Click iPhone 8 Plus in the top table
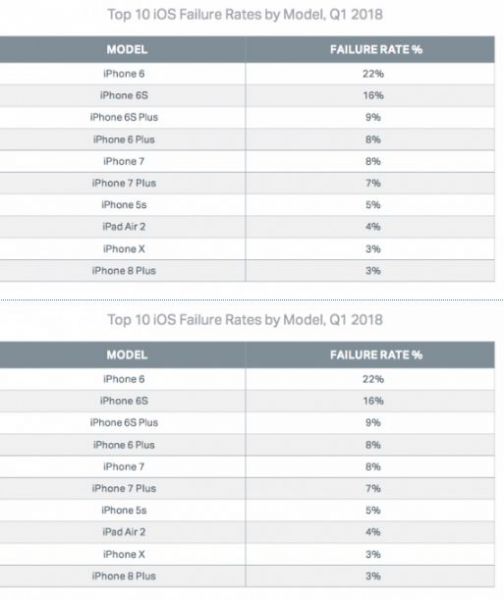The width and height of the screenshot is (504, 600). (124, 271)
